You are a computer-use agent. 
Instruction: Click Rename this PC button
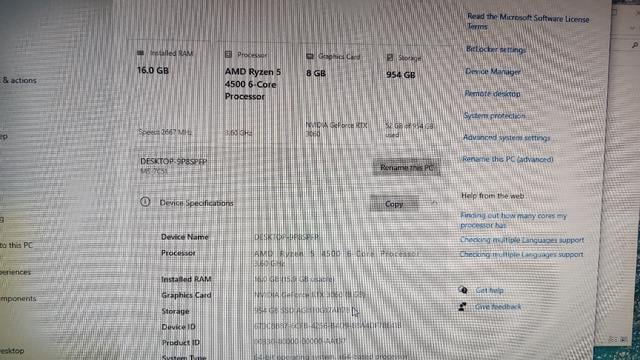click(407, 167)
